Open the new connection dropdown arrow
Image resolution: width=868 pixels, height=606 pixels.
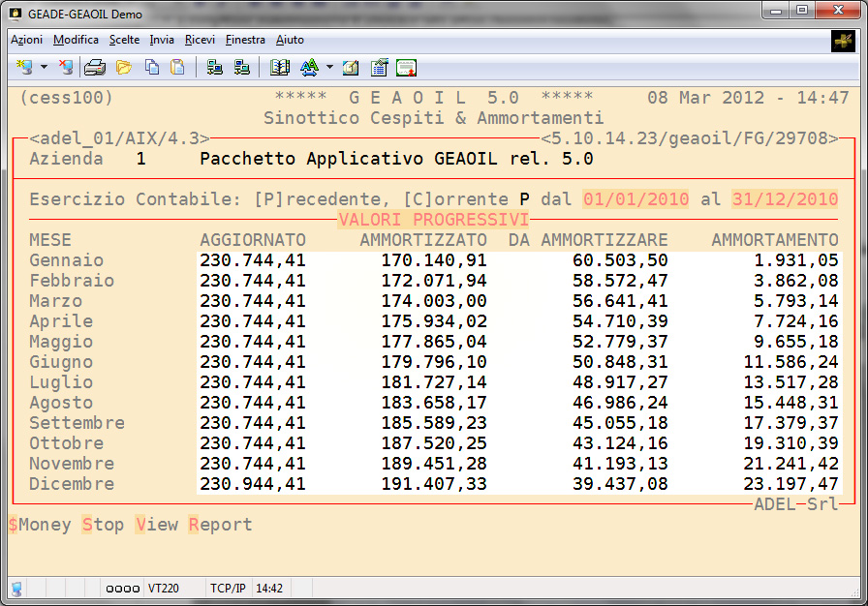(x=45, y=68)
